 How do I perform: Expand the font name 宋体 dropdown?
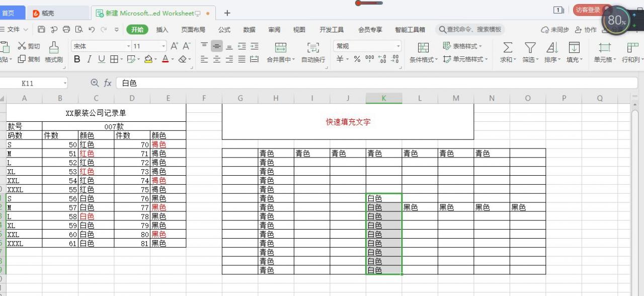pos(128,46)
